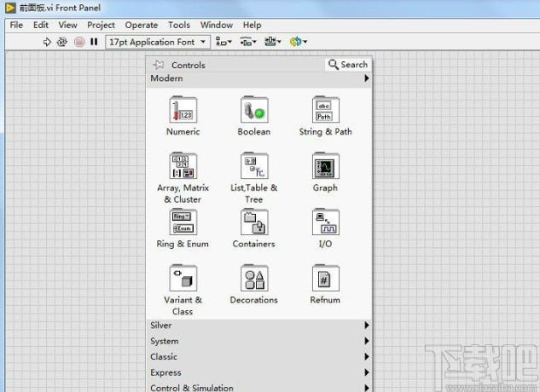Expand the Classic palette category
This screenshot has width=540, height=392.
tap(259, 356)
